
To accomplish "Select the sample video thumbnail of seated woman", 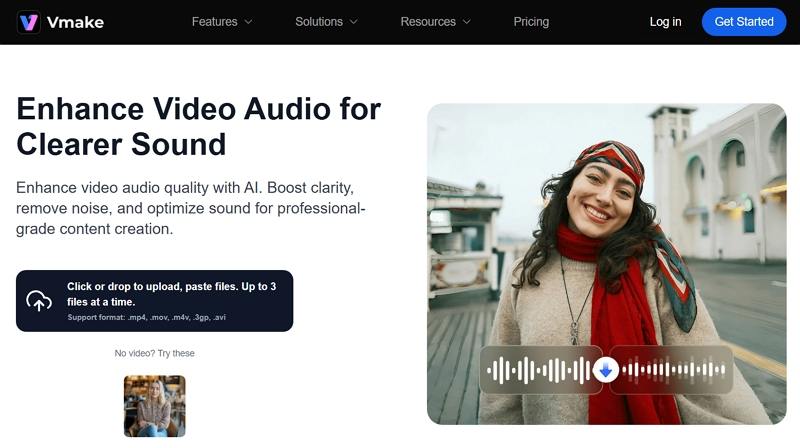I will click(x=155, y=406).
